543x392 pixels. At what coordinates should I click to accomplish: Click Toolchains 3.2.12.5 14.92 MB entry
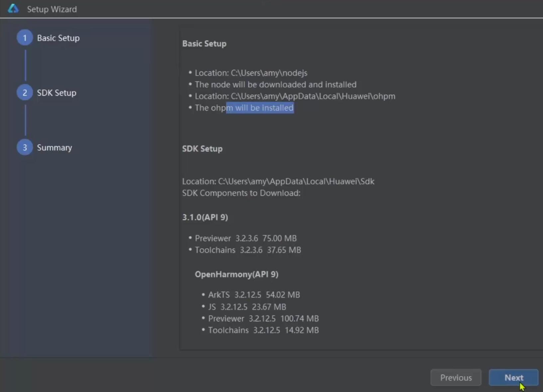(264, 330)
